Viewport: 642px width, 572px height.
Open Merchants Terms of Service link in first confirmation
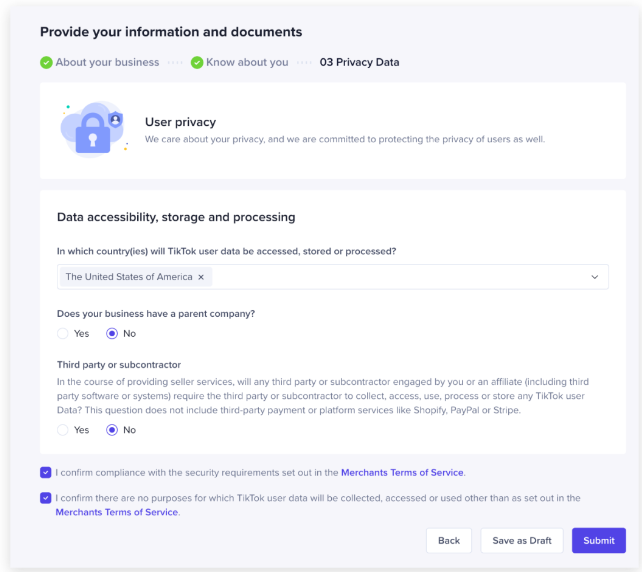(402, 472)
